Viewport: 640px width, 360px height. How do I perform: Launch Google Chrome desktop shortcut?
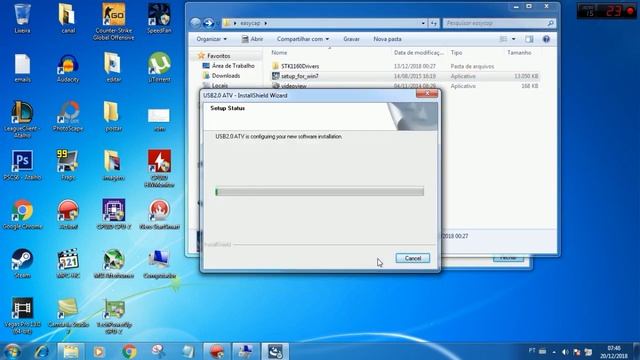(22, 215)
